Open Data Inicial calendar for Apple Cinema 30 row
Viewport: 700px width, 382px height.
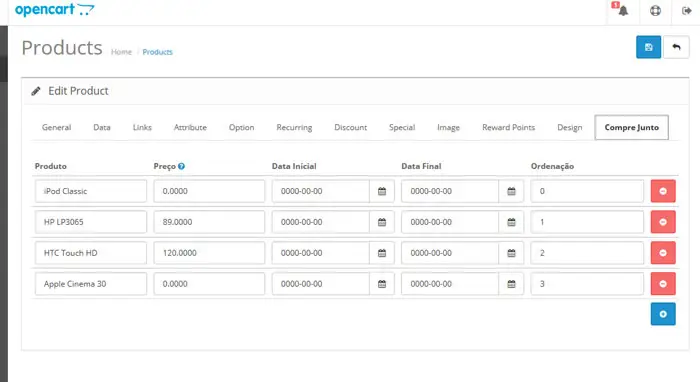click(382, 284)
